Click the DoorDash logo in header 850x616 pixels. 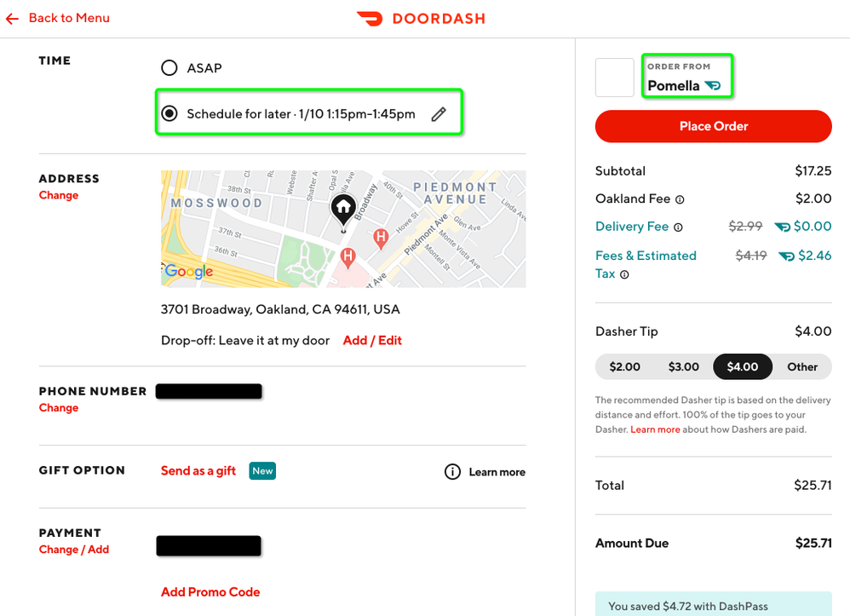coord(421,18)
